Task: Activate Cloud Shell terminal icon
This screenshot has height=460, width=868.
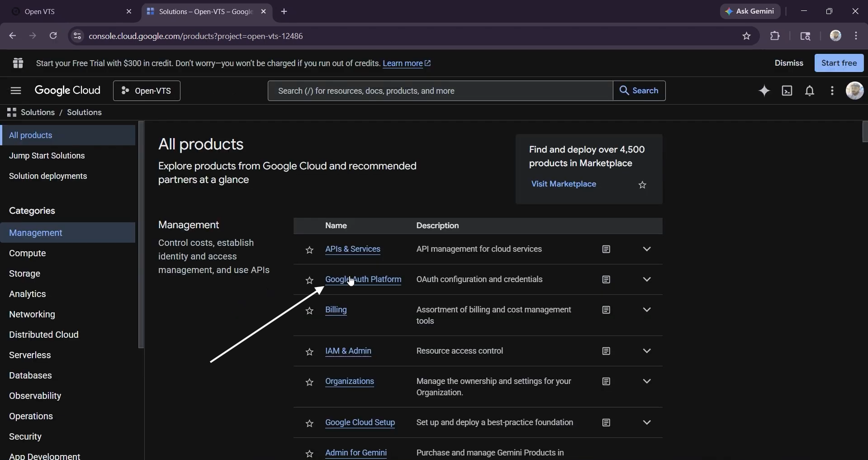Action: click(x=787, y=91)
